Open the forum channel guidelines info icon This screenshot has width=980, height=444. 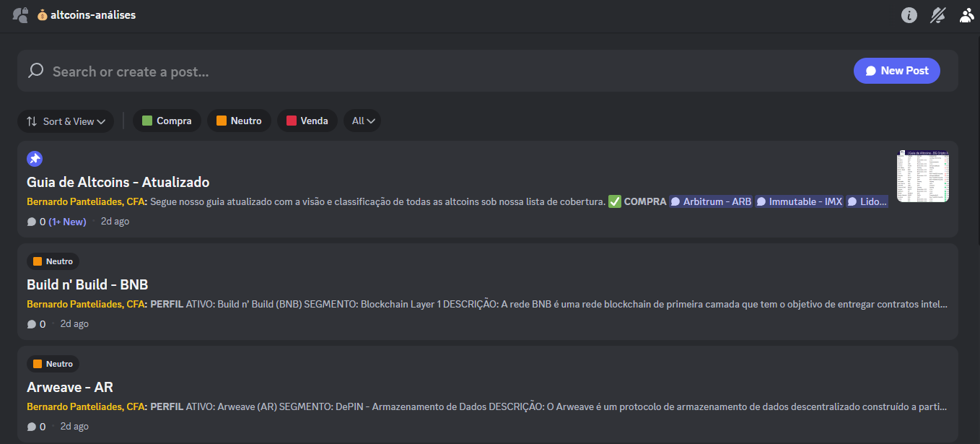(909, 14)
